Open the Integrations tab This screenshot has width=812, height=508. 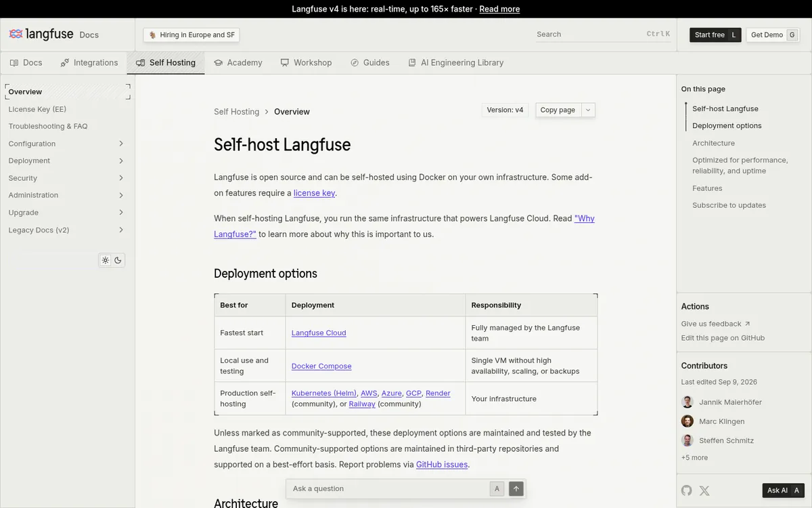click(89, 62)
